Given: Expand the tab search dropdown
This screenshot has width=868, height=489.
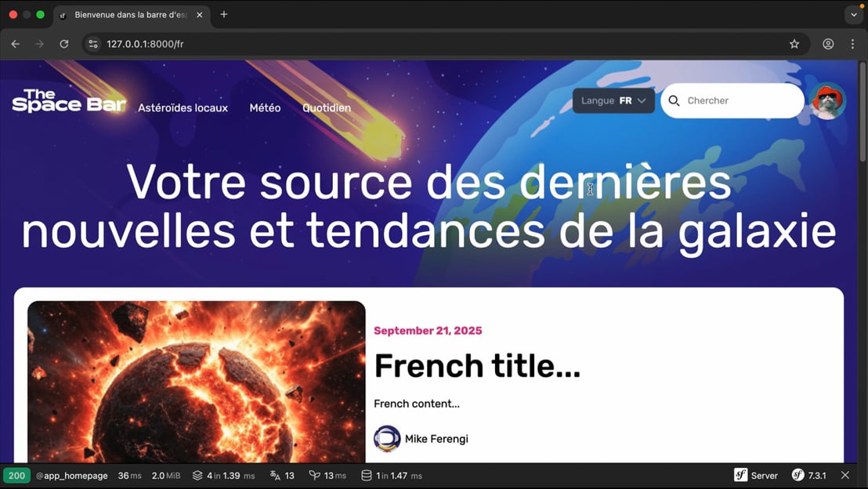Looking at the screenshot, I should (x=854, y=15).
